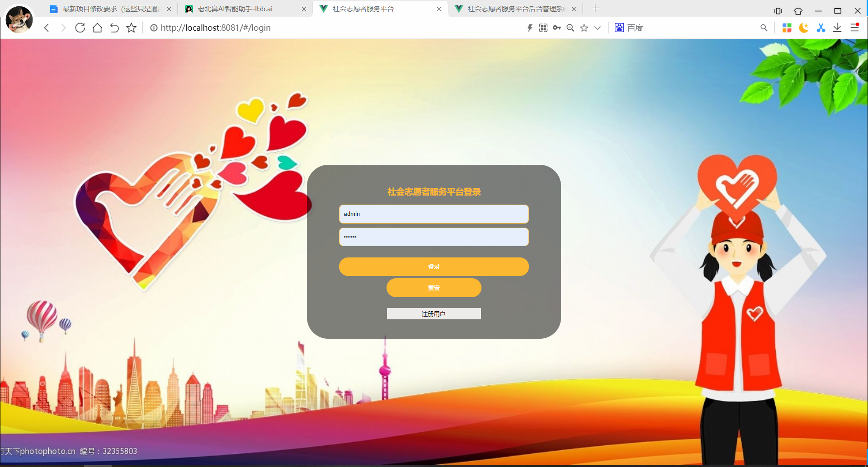Open the downloads arrow icon
Screen dimensions: 868x467
pyautogui.click(x=837, y=28)
